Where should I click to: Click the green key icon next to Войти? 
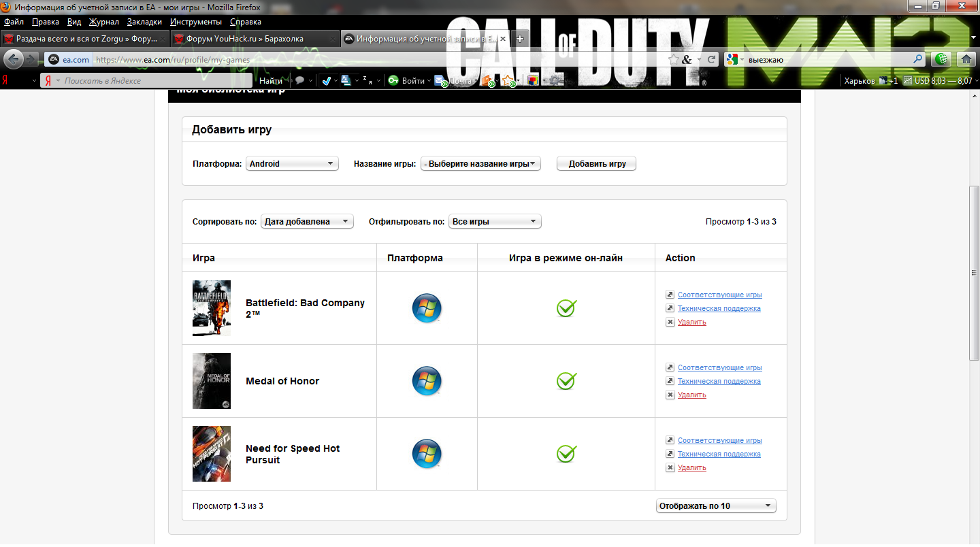pyautogui.click(x=393, y=80)
